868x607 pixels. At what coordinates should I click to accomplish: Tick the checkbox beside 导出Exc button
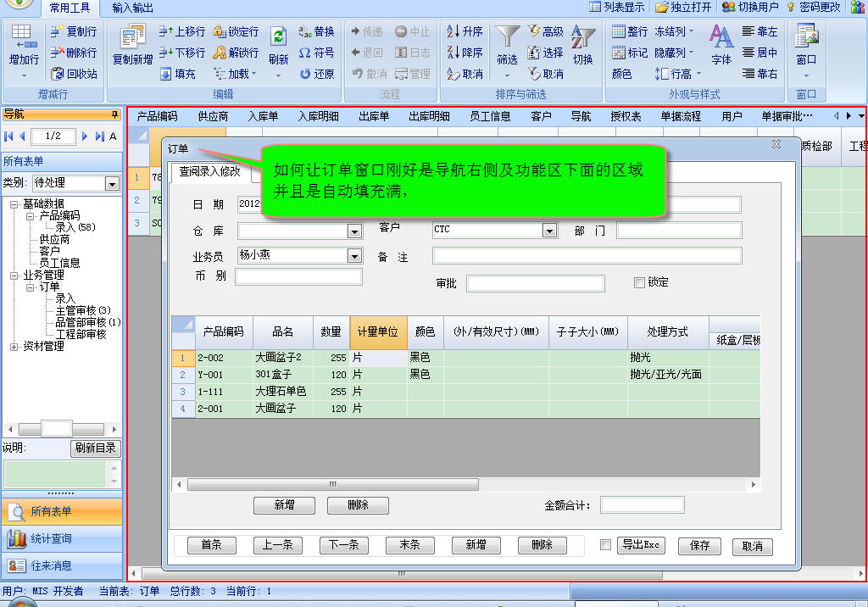(x=605, y=545)
